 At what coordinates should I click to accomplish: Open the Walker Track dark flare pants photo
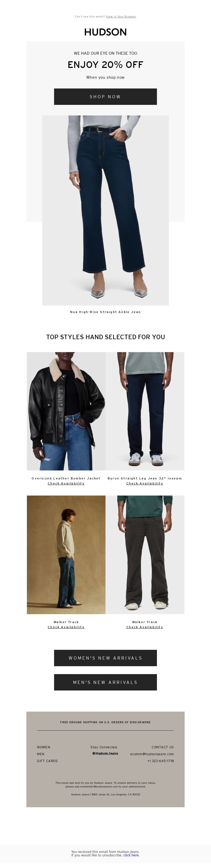tap(145, 555)
